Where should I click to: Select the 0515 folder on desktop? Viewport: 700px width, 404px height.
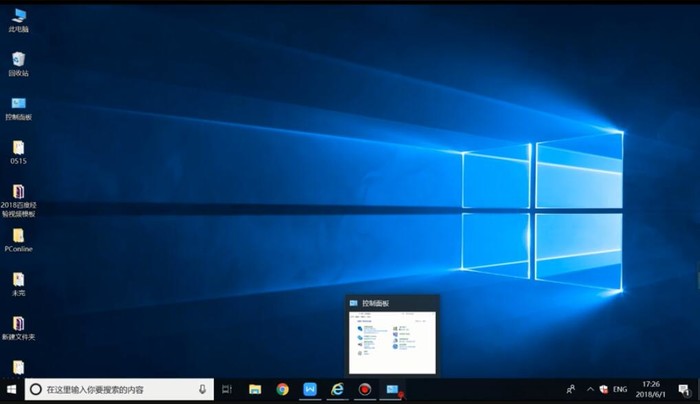[18, 153]
